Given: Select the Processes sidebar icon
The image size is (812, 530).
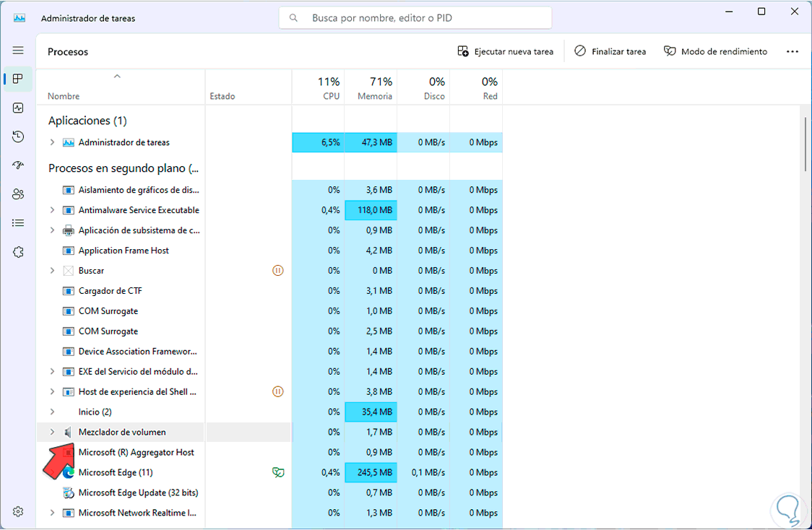Looking at the screenshot, I should pos(18,79).
